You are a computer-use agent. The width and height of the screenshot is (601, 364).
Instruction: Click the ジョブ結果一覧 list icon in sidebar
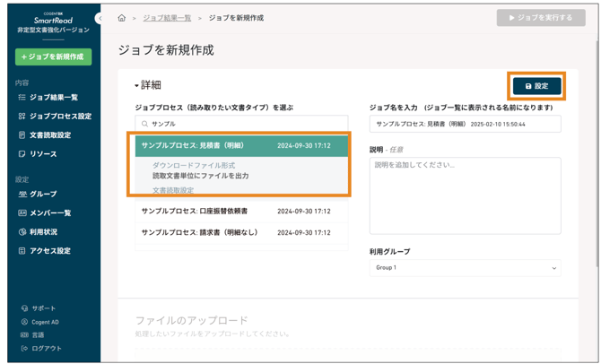[22, 98]
